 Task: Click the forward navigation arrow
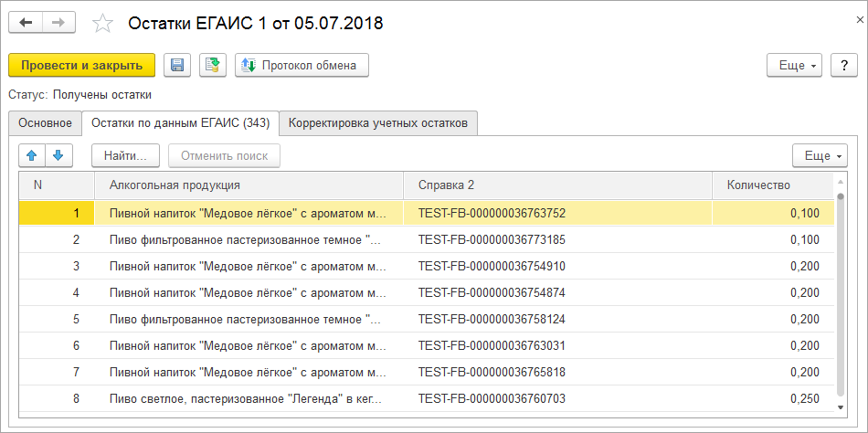(58, 23)
